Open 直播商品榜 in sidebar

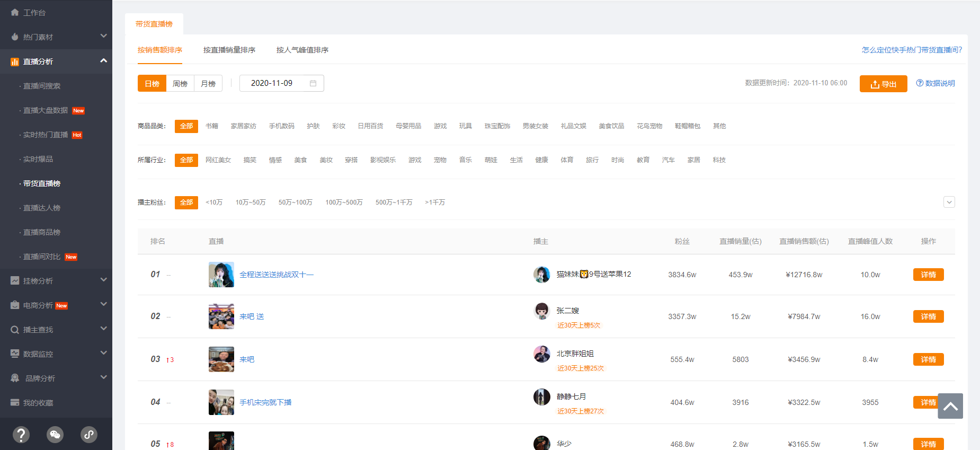pos(42,232)
